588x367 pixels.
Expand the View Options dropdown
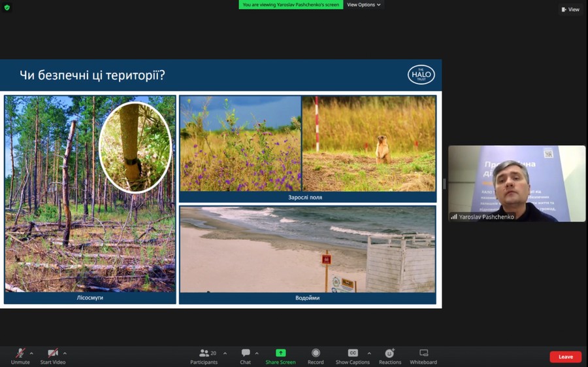tap(363, 5)
